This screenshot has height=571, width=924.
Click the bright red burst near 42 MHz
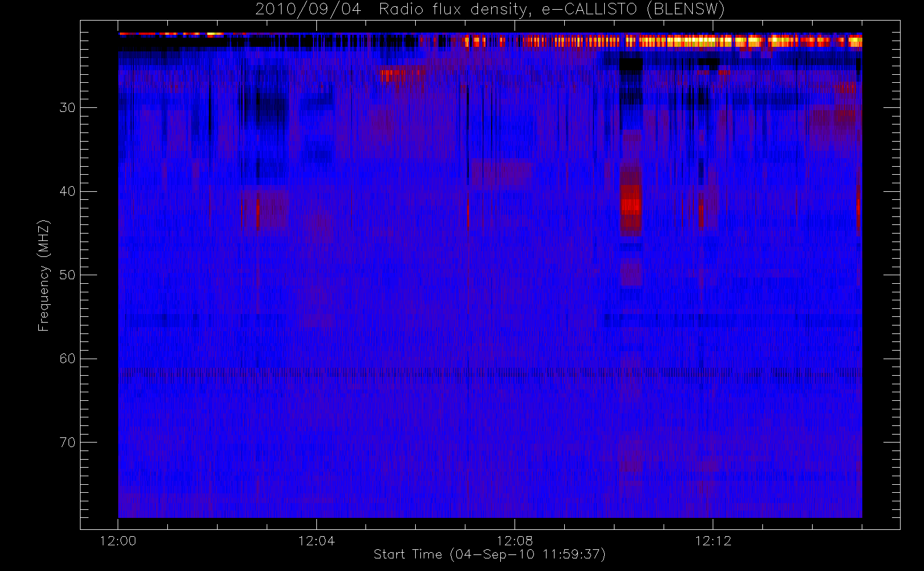point(631,206)
